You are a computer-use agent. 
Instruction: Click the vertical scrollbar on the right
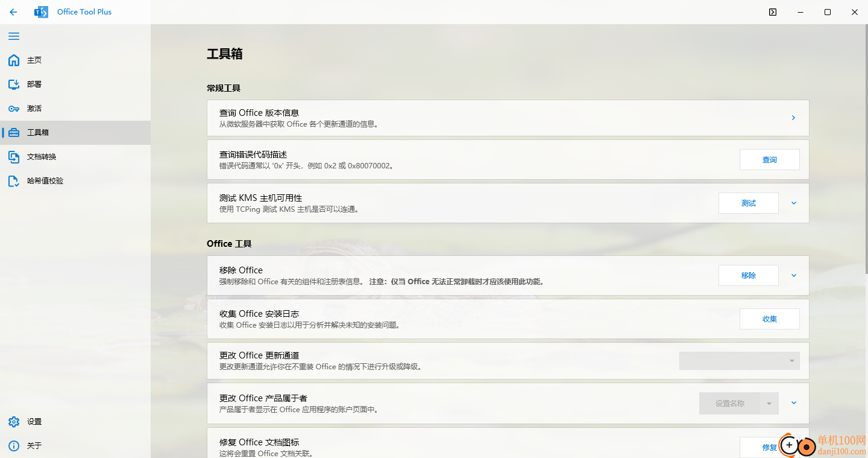point(866,148)
